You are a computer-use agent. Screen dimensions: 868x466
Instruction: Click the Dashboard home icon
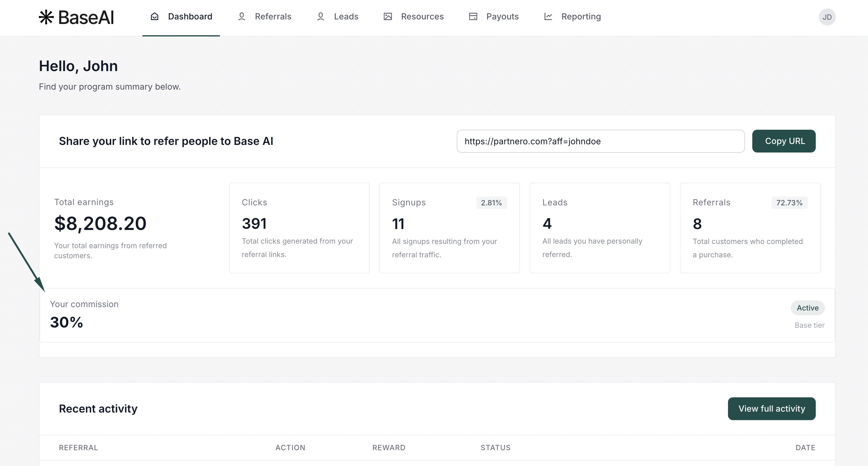154,16
